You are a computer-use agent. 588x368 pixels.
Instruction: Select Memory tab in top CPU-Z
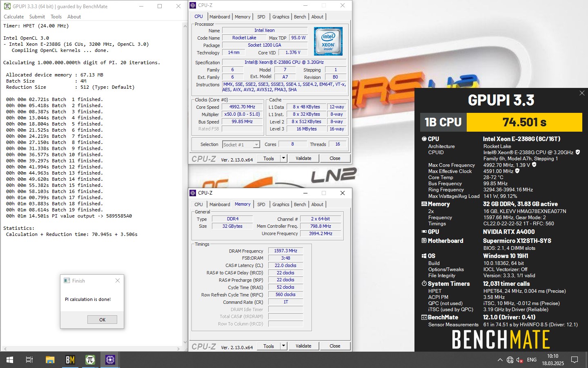click(x=243, y=17)
